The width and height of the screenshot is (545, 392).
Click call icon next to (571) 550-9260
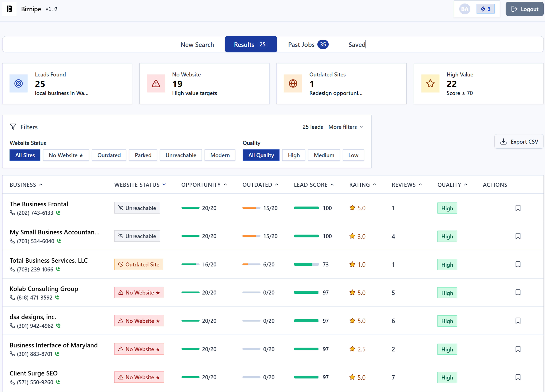(58, 382)
